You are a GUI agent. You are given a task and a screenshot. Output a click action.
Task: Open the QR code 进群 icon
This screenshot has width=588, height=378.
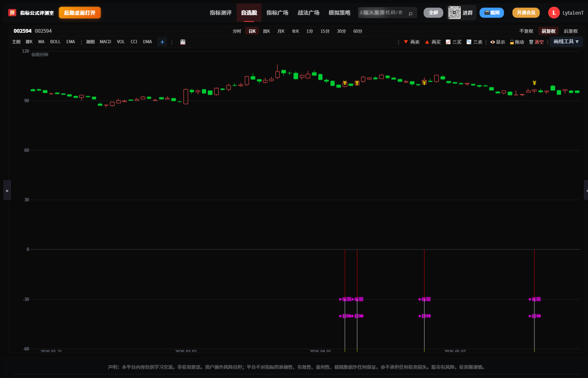(x=454, y=13)
